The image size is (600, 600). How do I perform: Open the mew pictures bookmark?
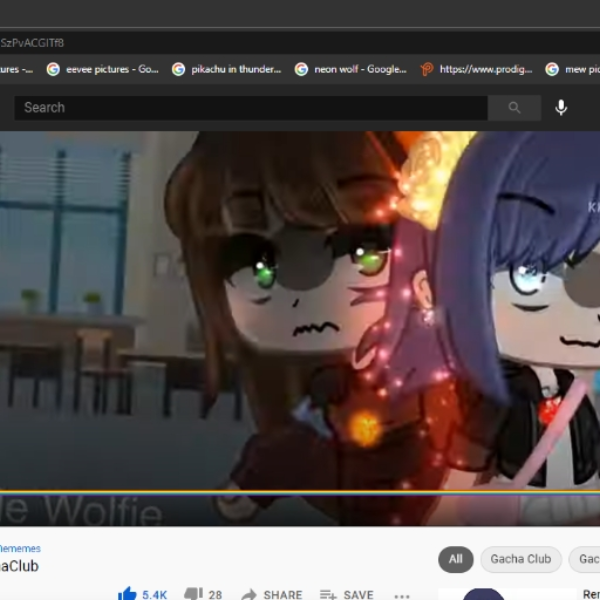(x=572, y=69)
